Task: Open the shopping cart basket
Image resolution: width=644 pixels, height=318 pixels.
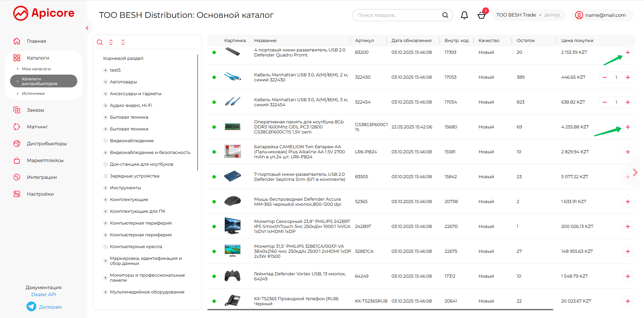Action: click(x=481, y=15)
